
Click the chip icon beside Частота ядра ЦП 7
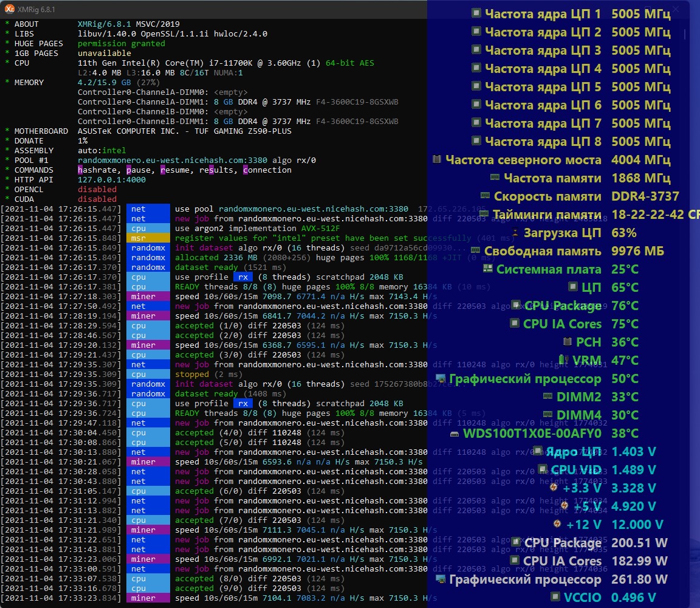(476, 122)
